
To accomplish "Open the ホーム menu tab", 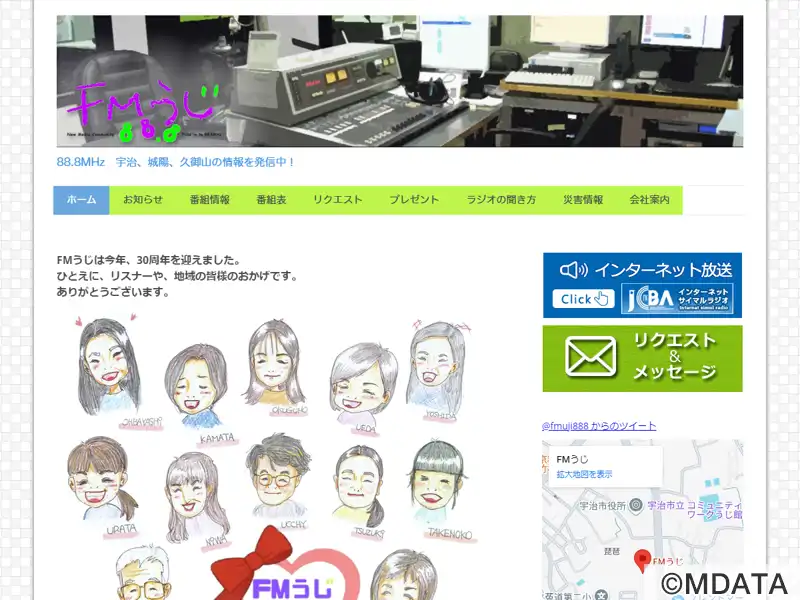I will click(81, 200).
